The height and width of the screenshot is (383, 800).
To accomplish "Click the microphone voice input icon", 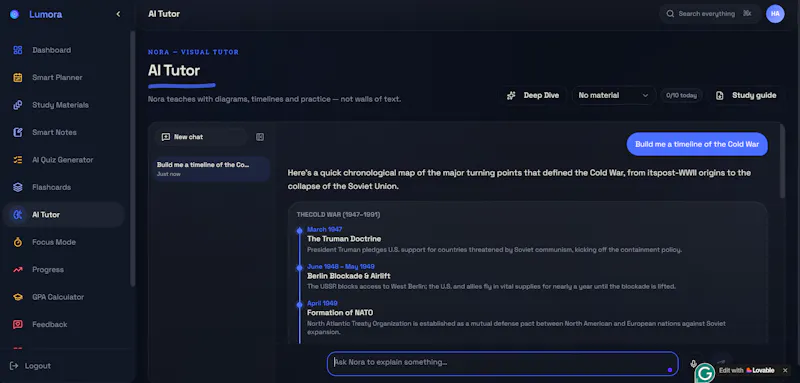I will (693, 363).
